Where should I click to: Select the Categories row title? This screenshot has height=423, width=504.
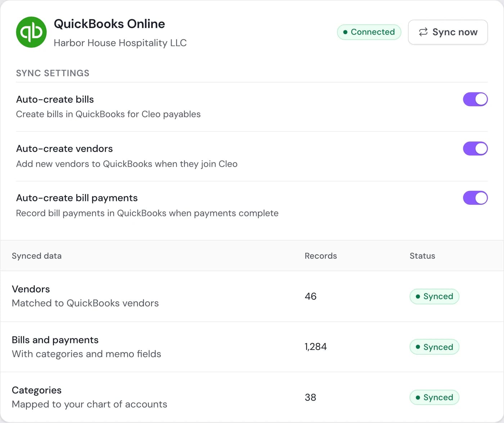(37, 390)
